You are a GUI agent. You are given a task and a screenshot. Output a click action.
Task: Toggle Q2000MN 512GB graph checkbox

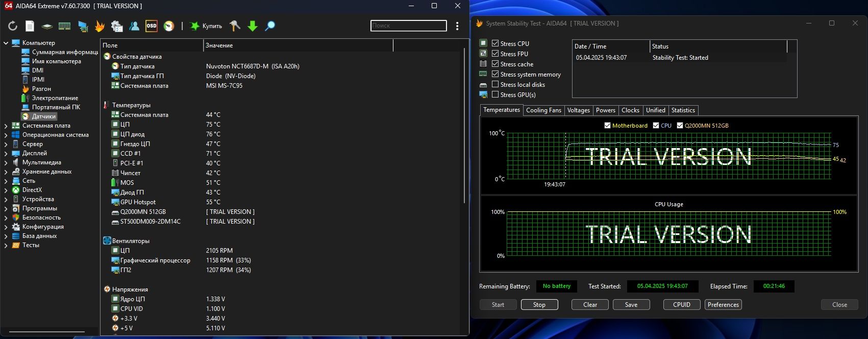(x=680, y=126)
